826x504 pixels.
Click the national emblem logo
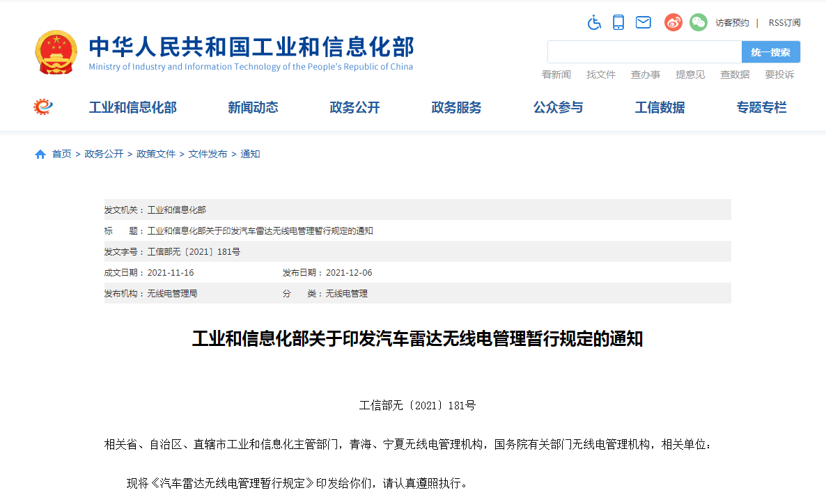click(56, 52)
